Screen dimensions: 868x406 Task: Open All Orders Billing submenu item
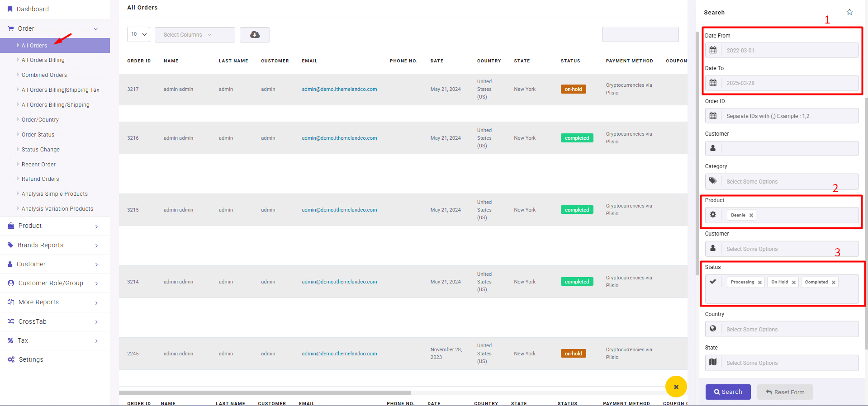tap(43, 60)
